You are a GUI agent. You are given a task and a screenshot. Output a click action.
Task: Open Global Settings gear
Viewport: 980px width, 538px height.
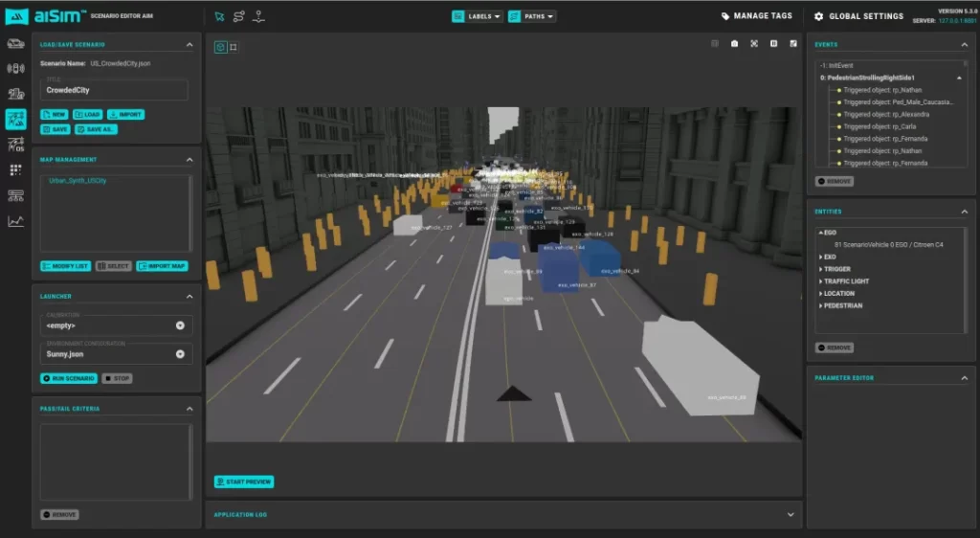pos(818,16)
